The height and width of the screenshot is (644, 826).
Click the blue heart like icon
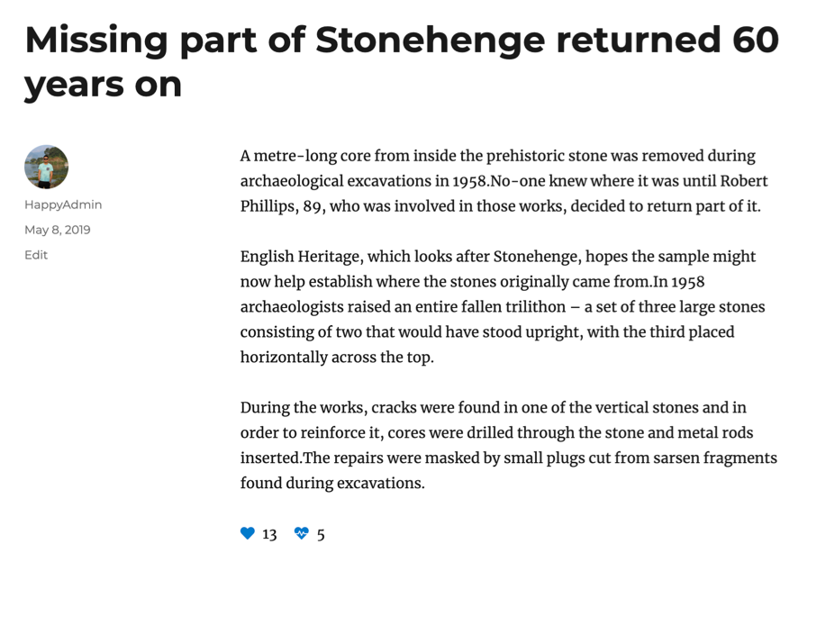(x=248, y=533)
